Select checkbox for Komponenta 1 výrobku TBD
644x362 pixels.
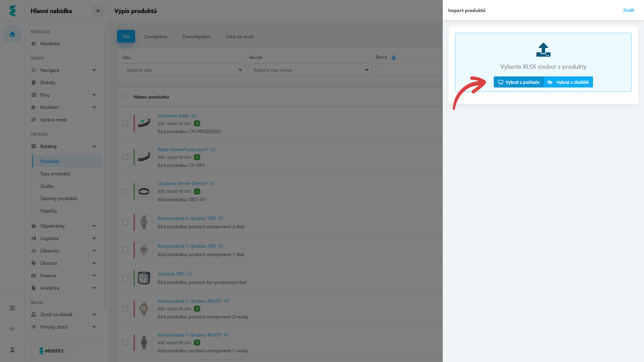125,250
